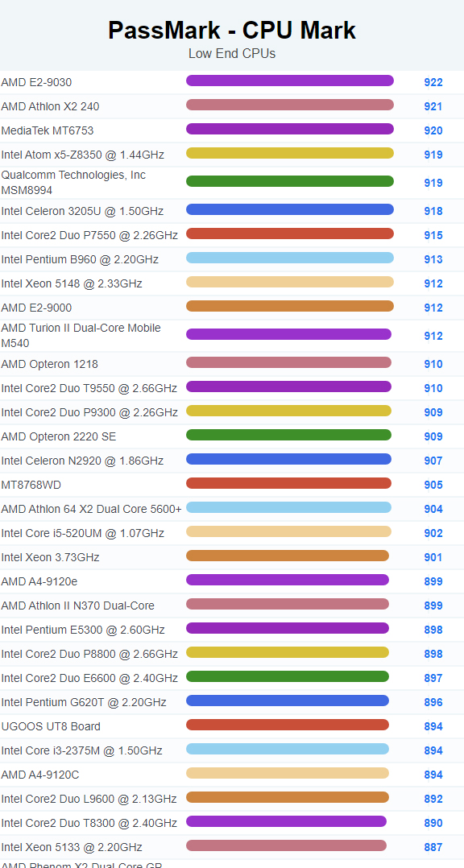464x868 pixels.
Task: Click the UGOOS UT8 Board entry
Action: tap(51, 726)
